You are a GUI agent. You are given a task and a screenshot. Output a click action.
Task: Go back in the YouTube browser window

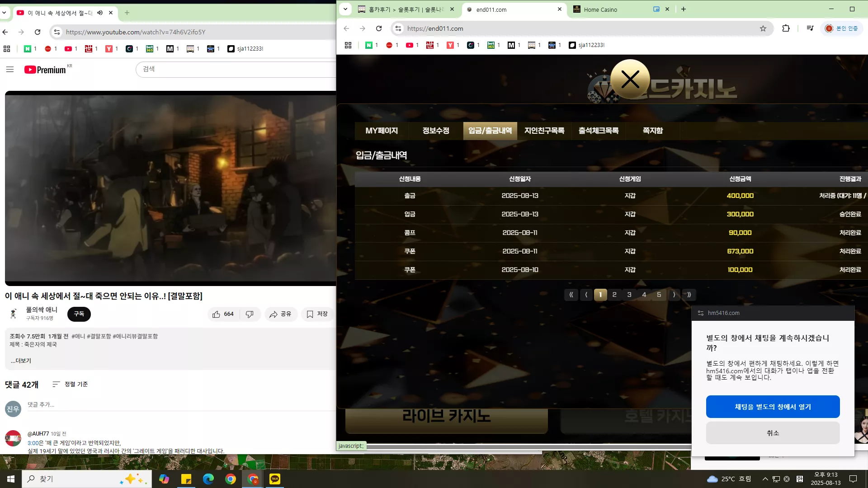(5, 32)
